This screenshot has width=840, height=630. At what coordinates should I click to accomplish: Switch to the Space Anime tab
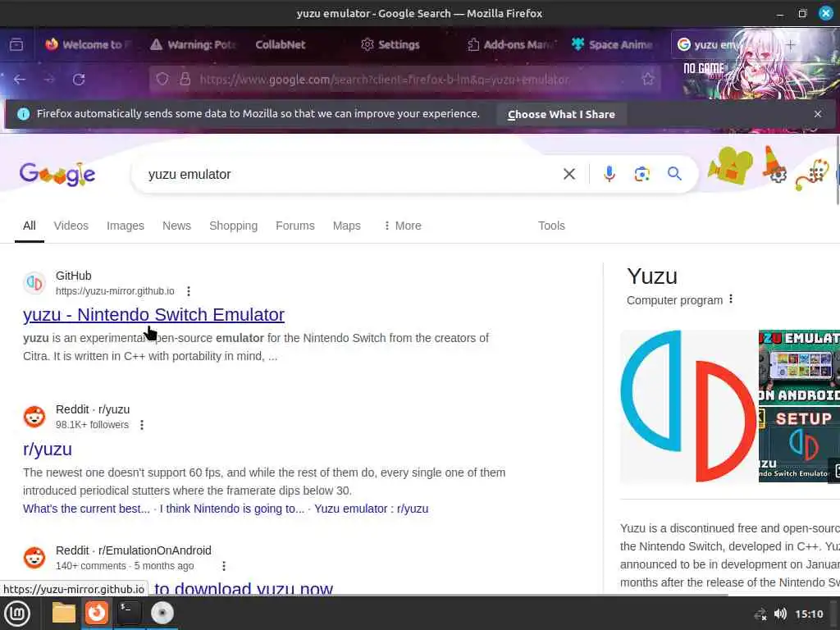(612, 44)
